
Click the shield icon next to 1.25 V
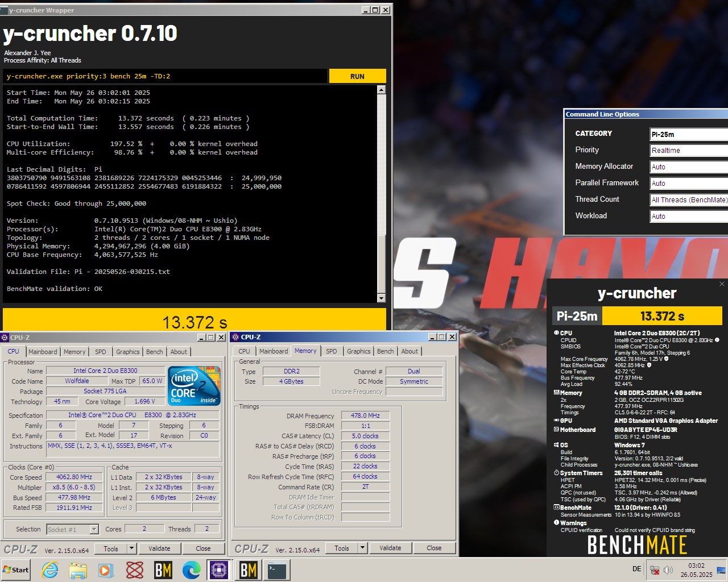[666, 359]
